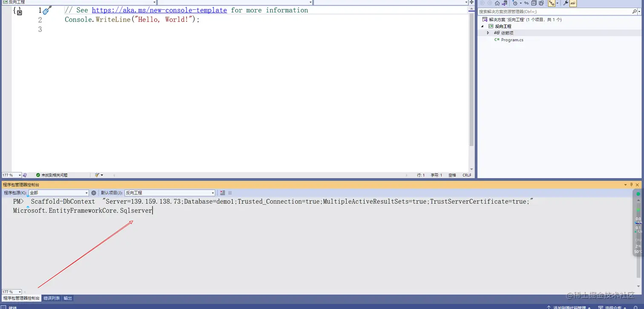Image resolution: width=644 pixels, height=309 pixels.
Task: Click the stop command execution square icon
Action: (230, 193)
